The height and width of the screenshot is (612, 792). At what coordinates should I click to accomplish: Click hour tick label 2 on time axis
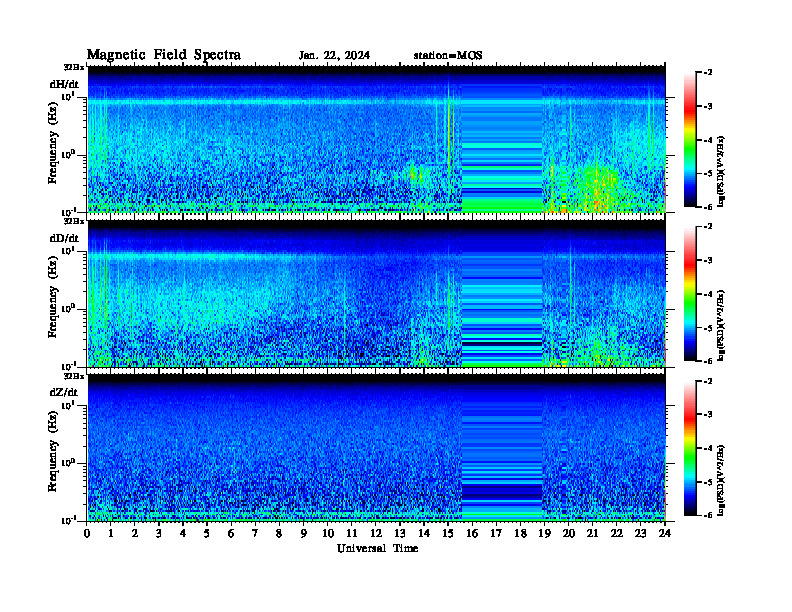135,533
